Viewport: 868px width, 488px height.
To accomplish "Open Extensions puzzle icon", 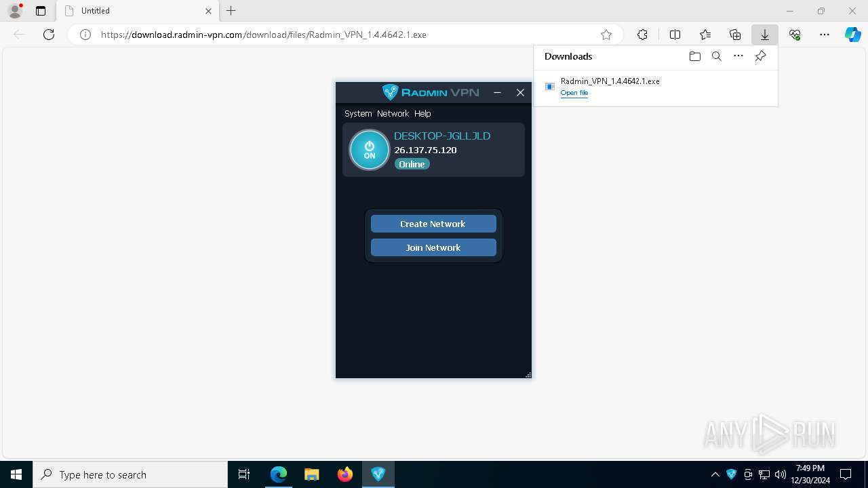I will (x=642, y=35).
